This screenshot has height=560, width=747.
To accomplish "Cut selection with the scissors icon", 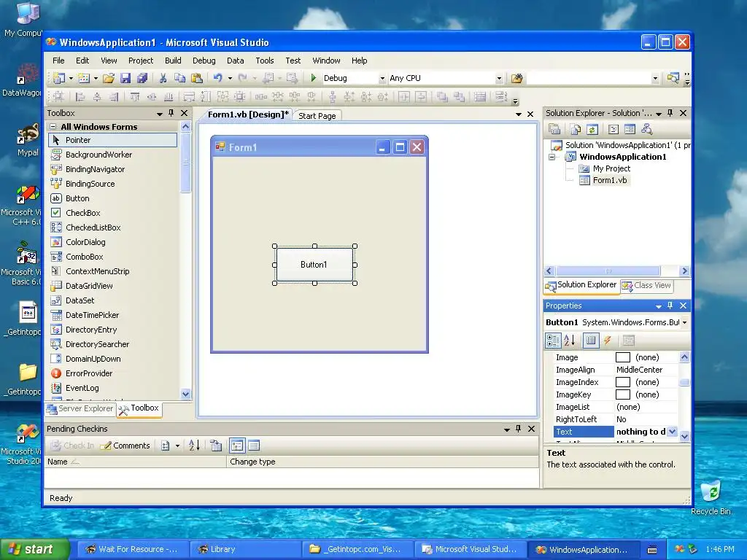I will (163, 78).
